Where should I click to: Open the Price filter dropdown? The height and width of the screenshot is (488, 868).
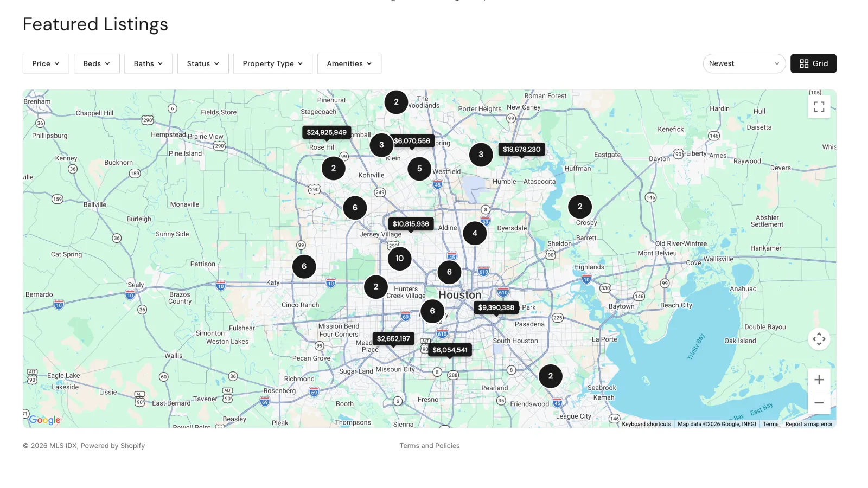click(46, 63)
